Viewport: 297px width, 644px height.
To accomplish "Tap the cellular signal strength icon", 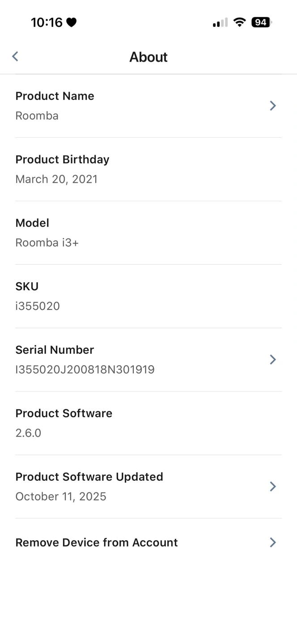I will pyautogui.click(x=220, y=22).
